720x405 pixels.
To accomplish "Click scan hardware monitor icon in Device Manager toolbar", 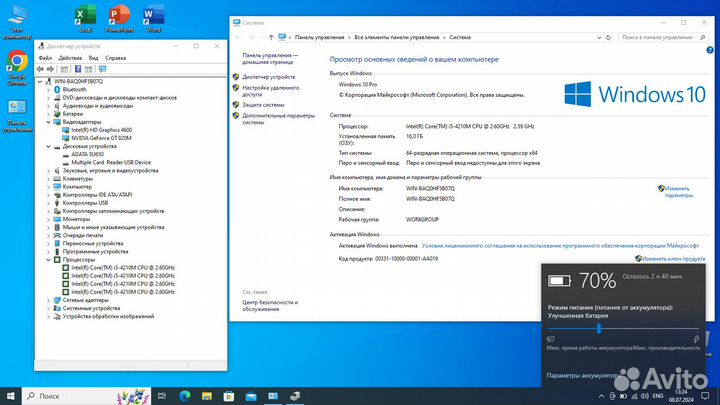I will click(x=102, y=69).
